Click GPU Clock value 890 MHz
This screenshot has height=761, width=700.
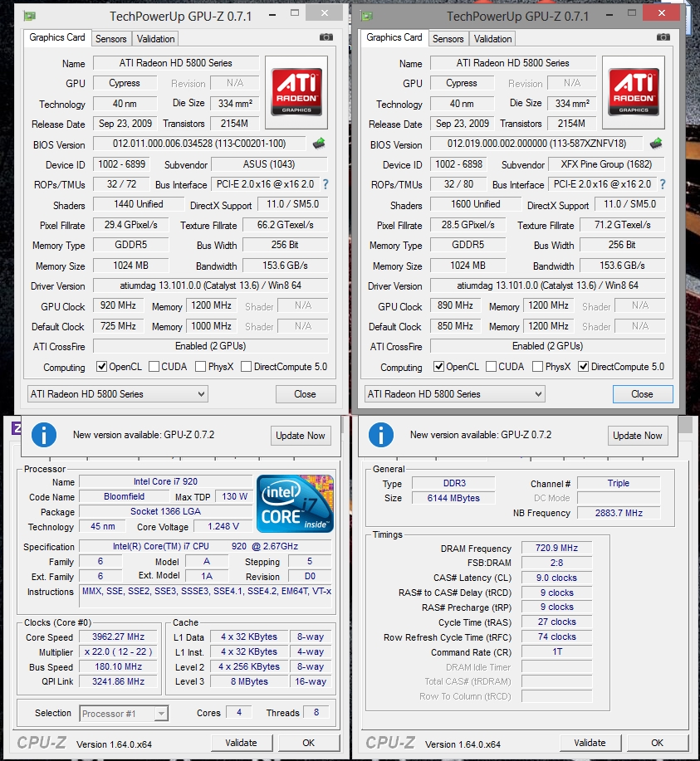pyautogui.click(x=455, y=305)
